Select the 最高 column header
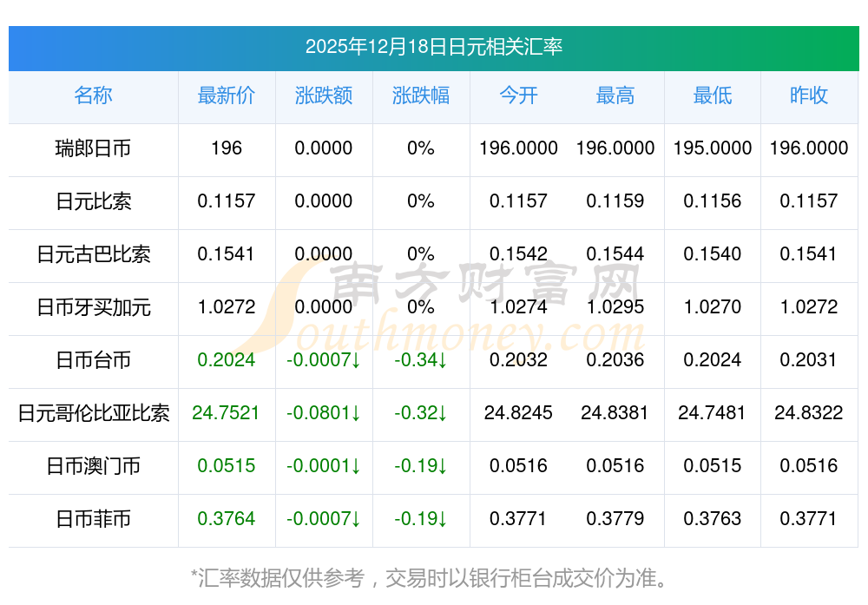The height and width of the screenshot is (605, 868). tap(615, 95)
